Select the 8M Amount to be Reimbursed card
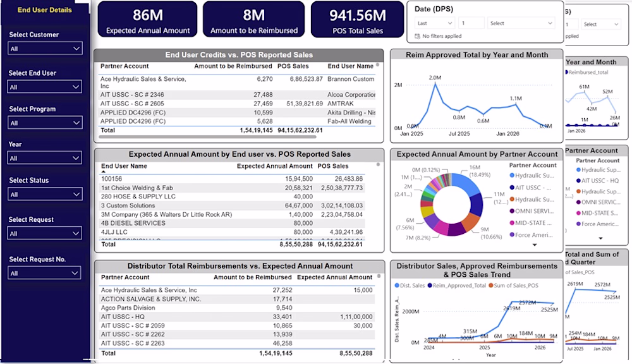 [x=253, y=20]
